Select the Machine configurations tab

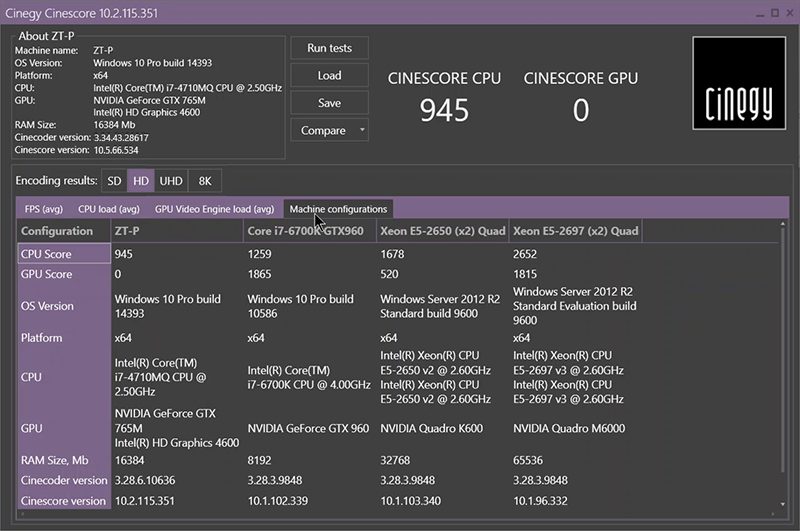point(338,209)
